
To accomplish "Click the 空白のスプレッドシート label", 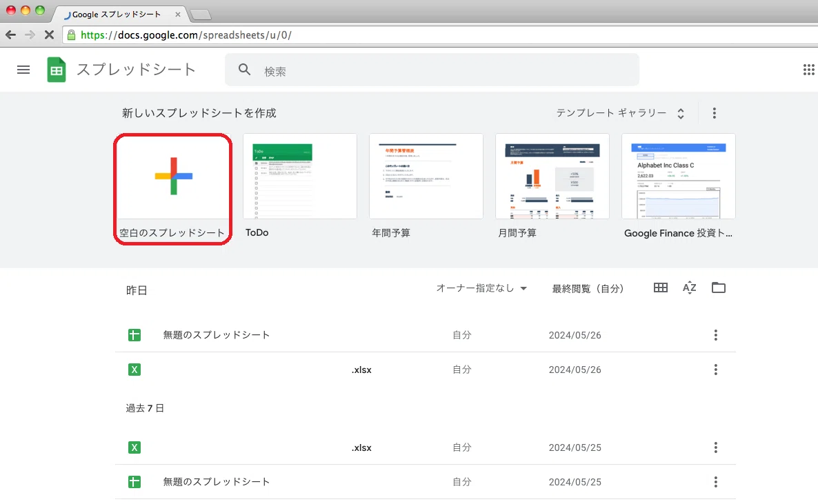I will [x=172, y=233].
